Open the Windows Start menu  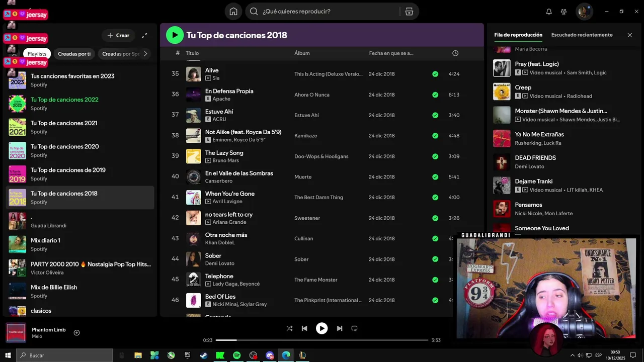(x=8, y=355)
